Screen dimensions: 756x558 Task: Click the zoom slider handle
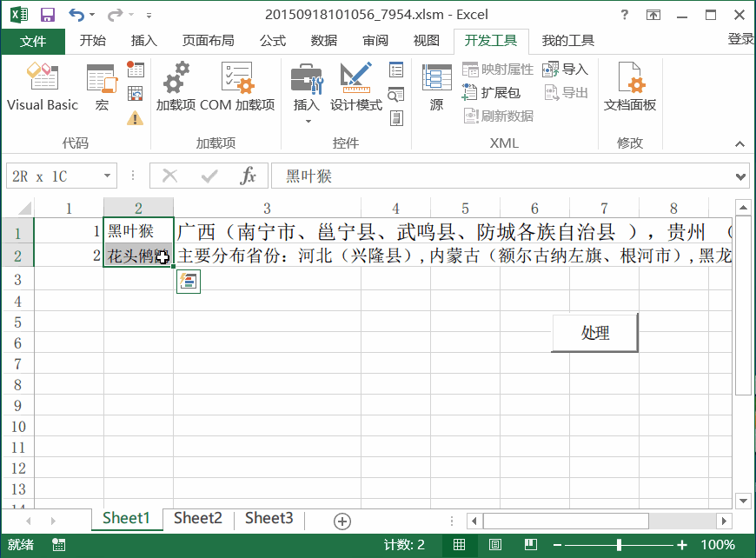pyautogui.click(x=619, y=545)
